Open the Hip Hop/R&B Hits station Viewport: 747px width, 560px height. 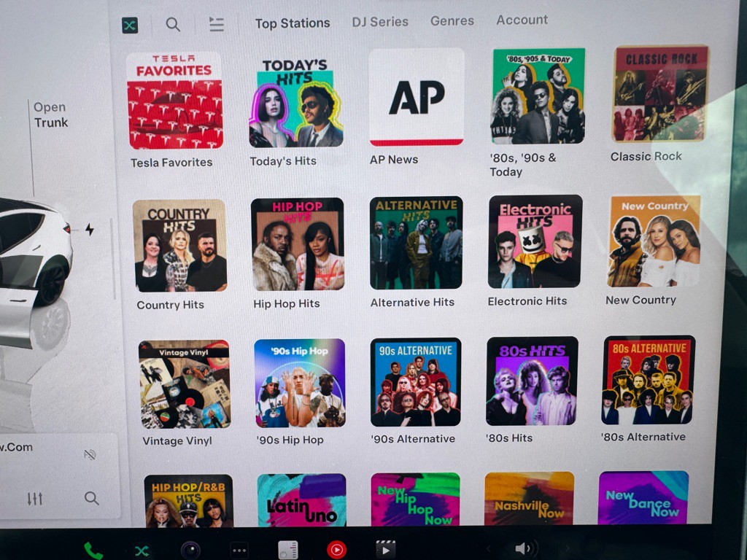tap(189, 501)
